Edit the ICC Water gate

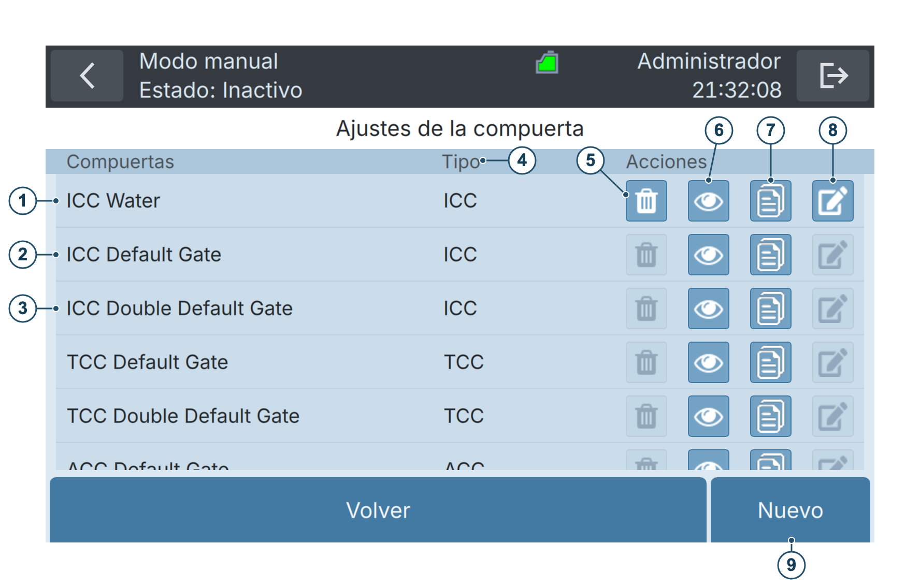point(833,201)
